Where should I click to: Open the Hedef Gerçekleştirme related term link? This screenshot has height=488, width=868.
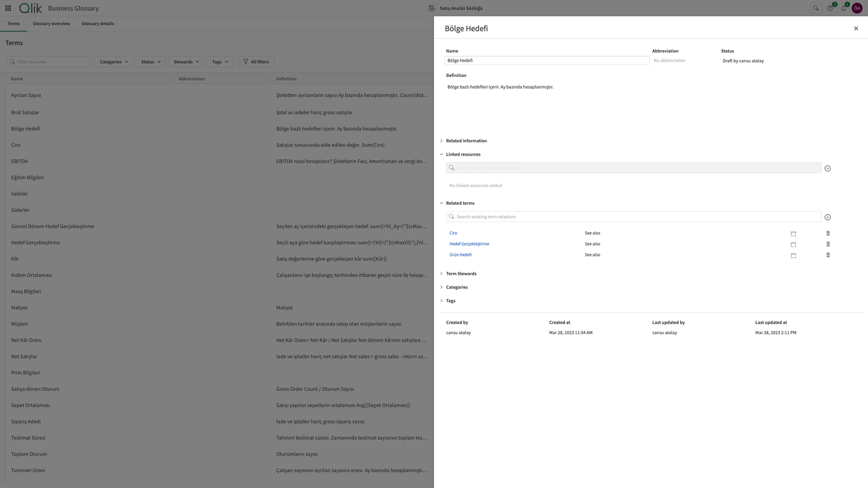(x=469, y=244)
